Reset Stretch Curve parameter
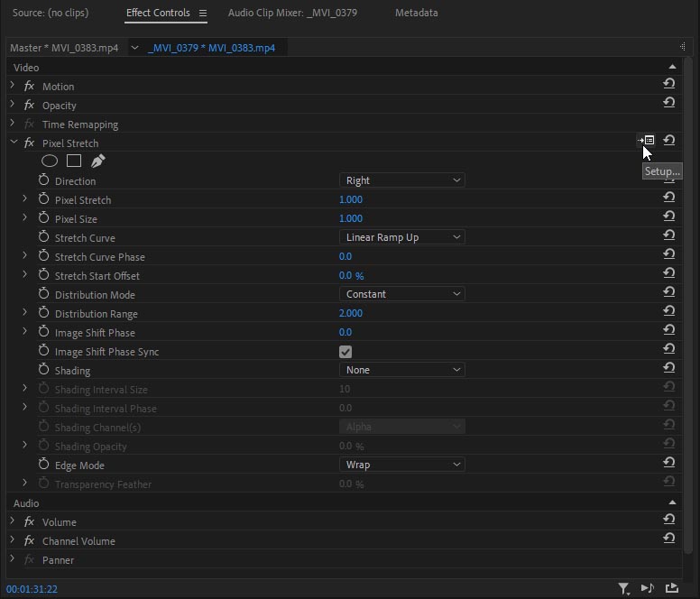This screenshot has height=599, width=700. tap(668, 235)
